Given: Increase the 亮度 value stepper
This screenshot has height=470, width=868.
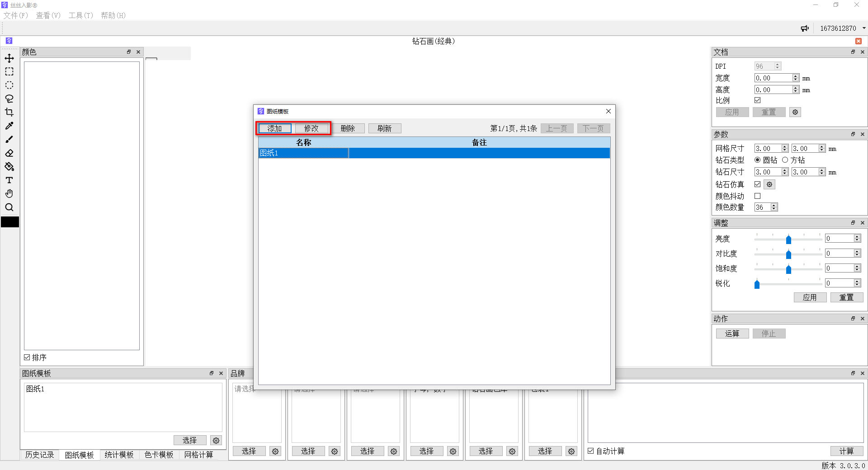Looking at the screenshot, I should tap(857, 236).
